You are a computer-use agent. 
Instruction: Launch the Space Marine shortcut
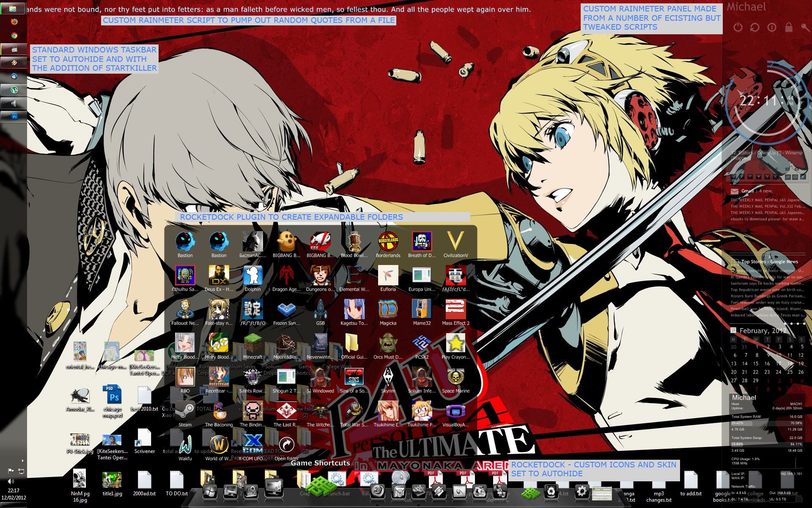(x=455, y=380)
